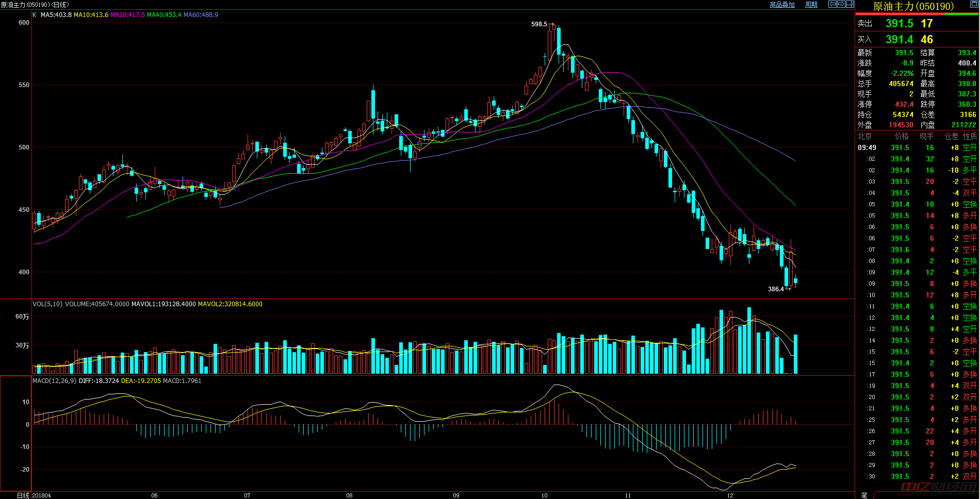Select the 笔 tick tab
The height and width of the screenshot is (499, 980).
[x=864, y=495]
